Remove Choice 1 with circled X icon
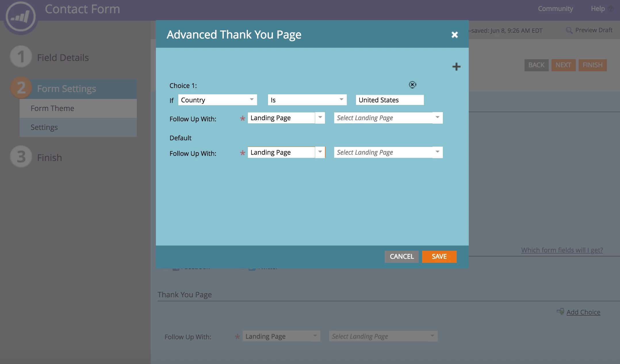 pos(412,85)
